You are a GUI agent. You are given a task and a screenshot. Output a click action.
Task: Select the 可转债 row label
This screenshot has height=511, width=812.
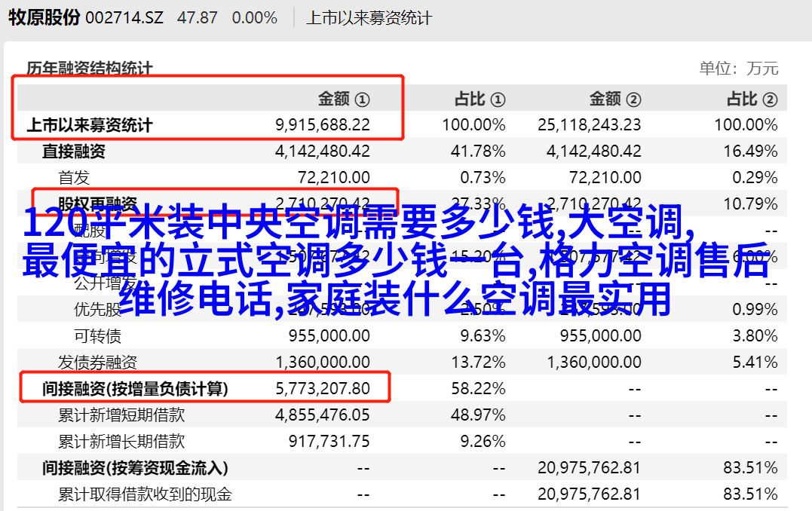[97, 336]
